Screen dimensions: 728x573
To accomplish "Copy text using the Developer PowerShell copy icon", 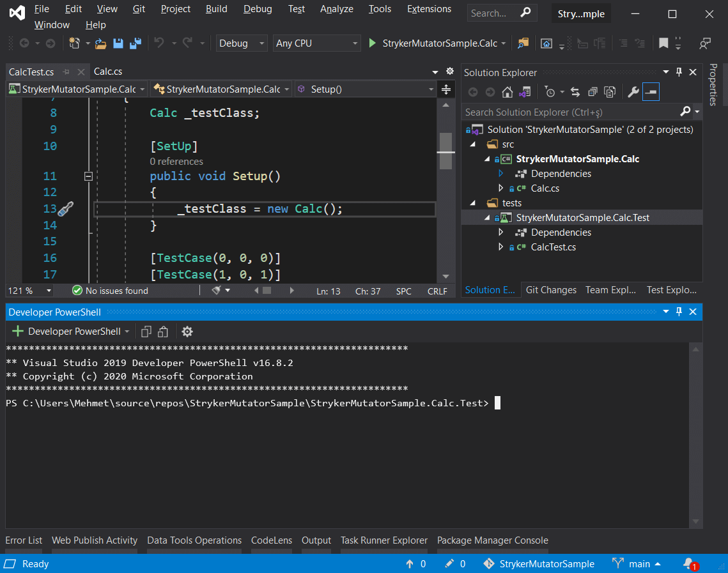I will point(146,332).
